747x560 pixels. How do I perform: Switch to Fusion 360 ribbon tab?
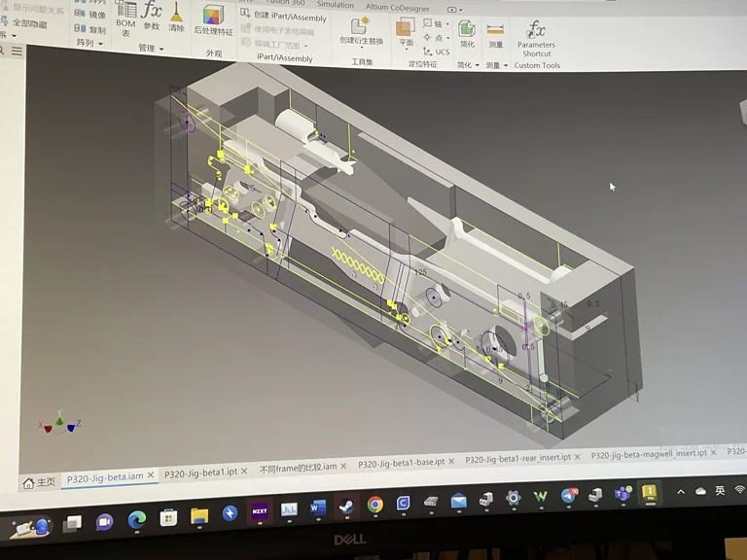pos(285,3)
